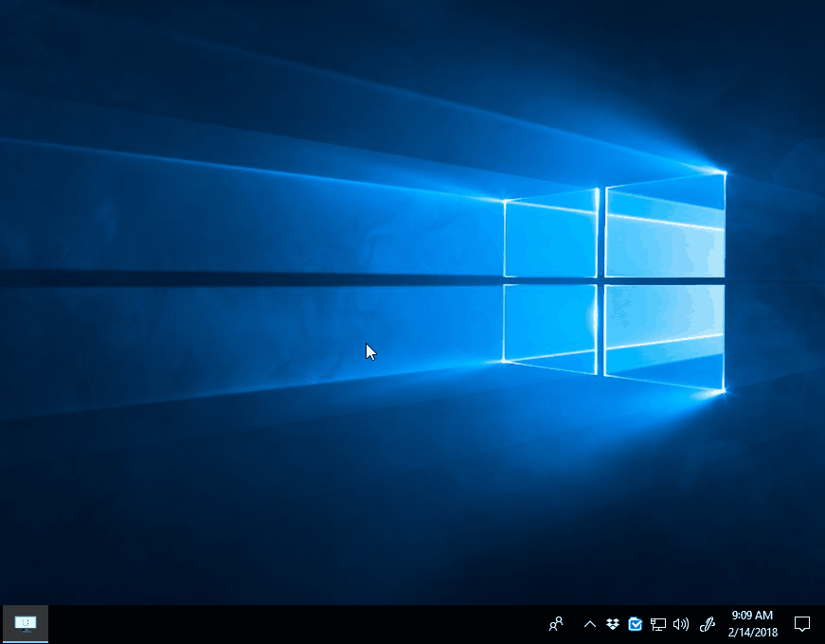Image resolution: width=825 pixels, height=644 pixels.
Task: Open the blue checkmark tray icon
Action: coord(635,624)
